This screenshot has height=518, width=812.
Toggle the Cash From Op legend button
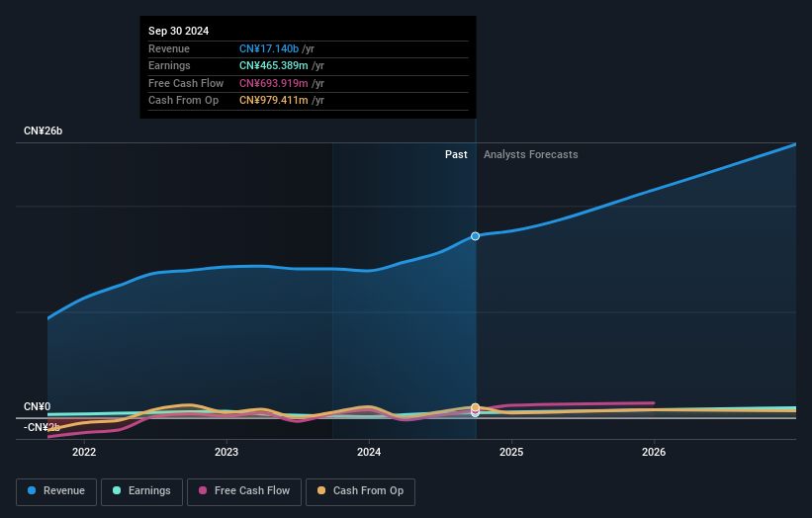click(360, 491)
